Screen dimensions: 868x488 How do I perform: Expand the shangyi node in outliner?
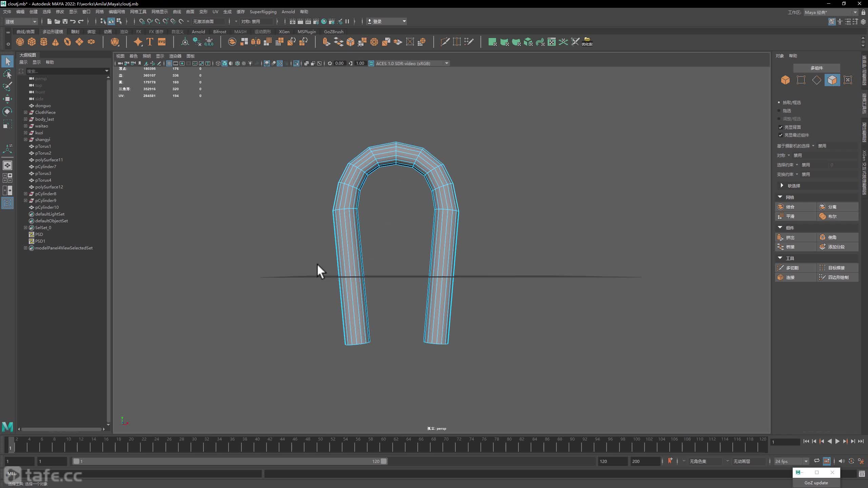(x=25, y=139)
